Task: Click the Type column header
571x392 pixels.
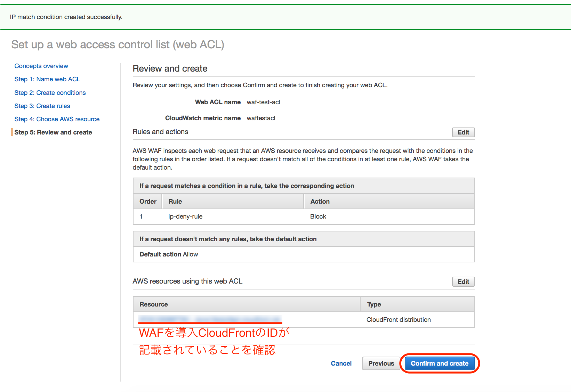Action: (x=373, y=304)
